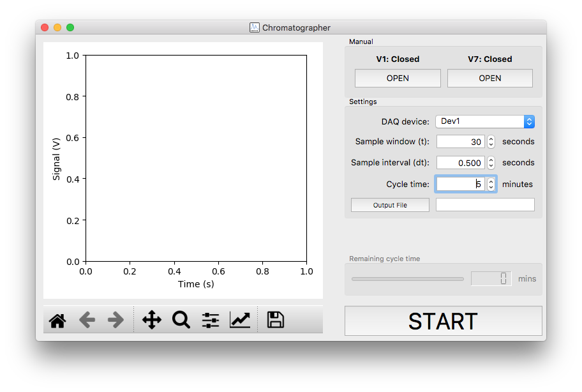Decrease Sample window value
The width and height of the screenshot is (582, 392).
(x=491, y=145)
